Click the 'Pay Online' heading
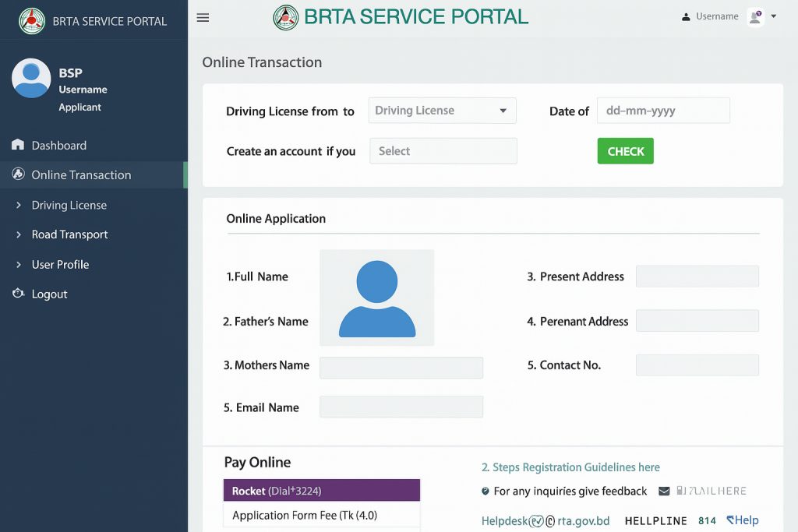This screenshot has width=798, height=532. click(257, 463)
